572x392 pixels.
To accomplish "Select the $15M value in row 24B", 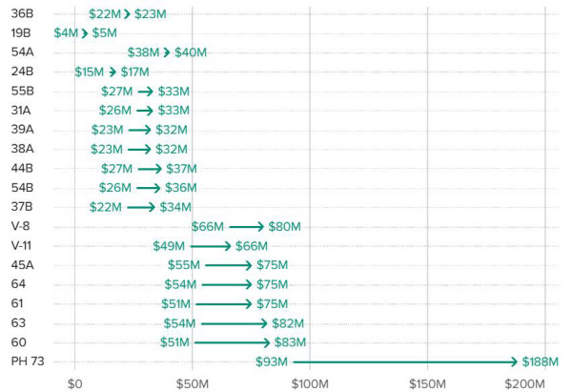I will (x=91, y=72).
